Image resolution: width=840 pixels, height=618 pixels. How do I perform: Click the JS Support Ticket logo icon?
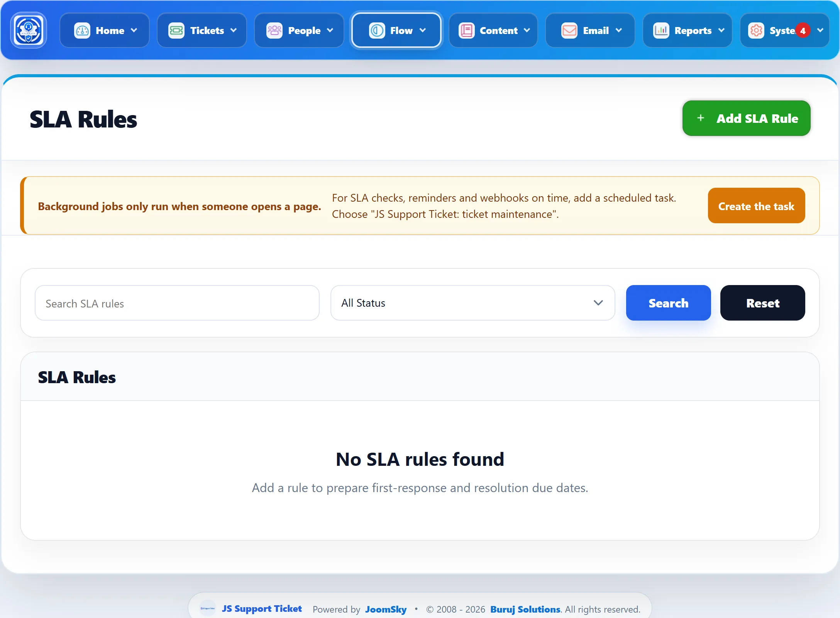(29, 30)
